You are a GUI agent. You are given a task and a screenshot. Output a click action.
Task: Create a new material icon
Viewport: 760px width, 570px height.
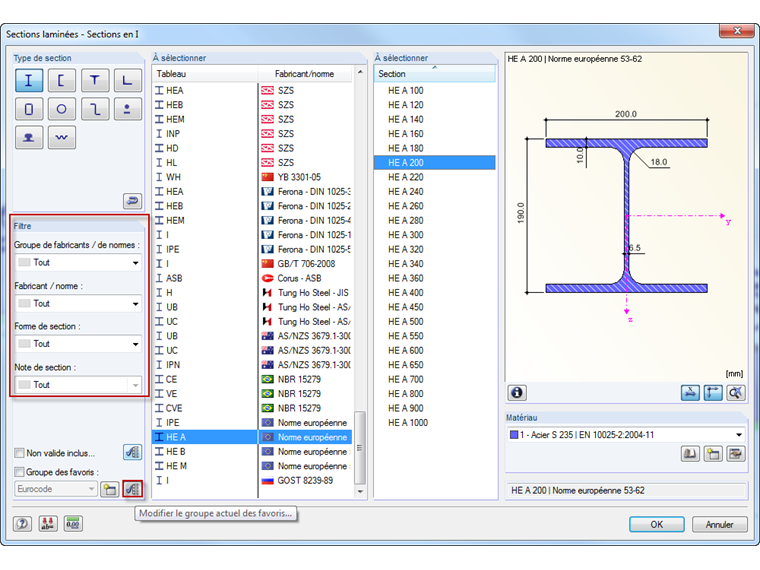coord(713,454)
